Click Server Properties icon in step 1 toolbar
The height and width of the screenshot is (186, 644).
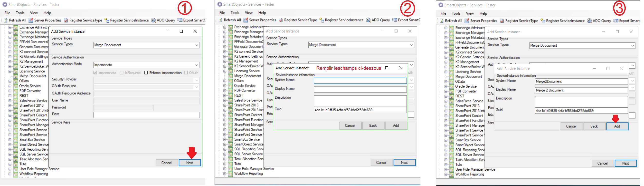coord(31,20)
